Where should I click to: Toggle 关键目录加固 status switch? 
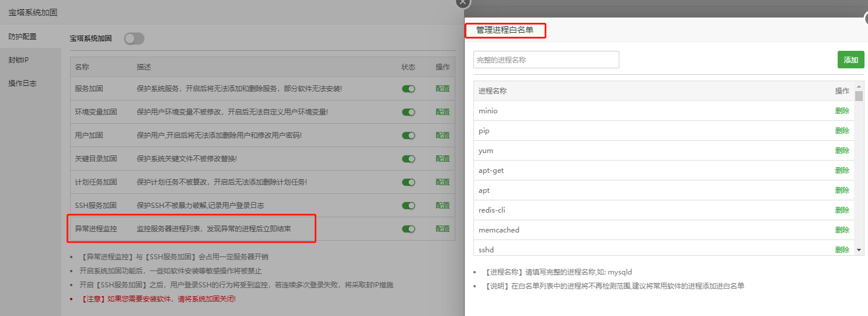[409, 159]
